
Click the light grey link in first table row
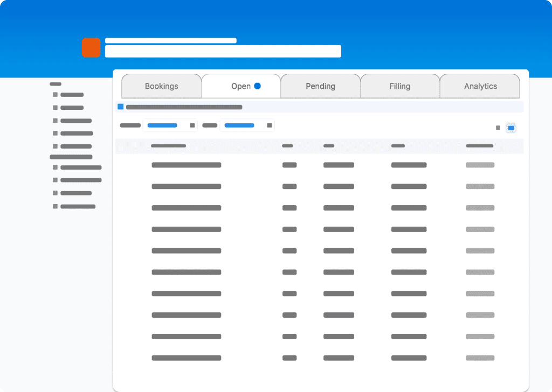tap(480, 165)
